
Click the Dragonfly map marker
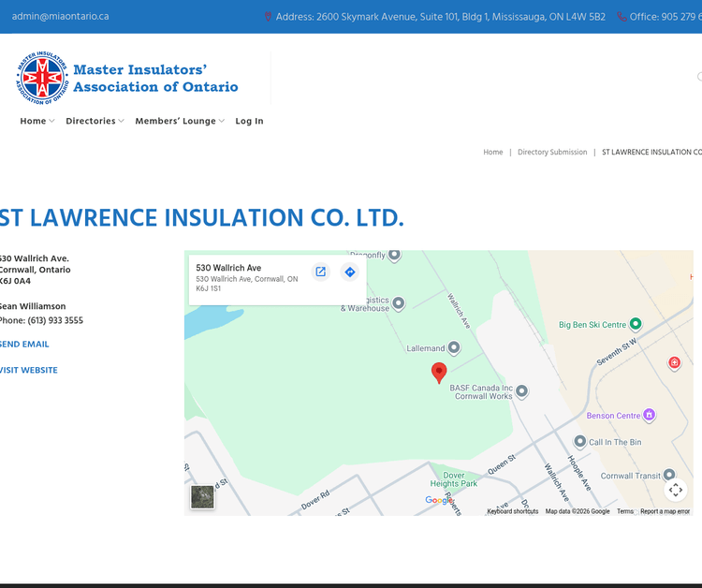coord(394,256)
